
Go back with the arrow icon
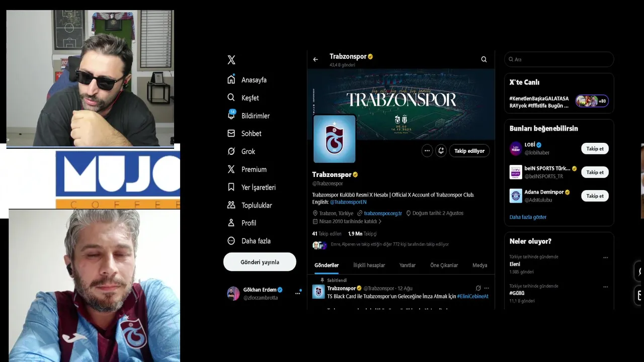pos(315,59)
